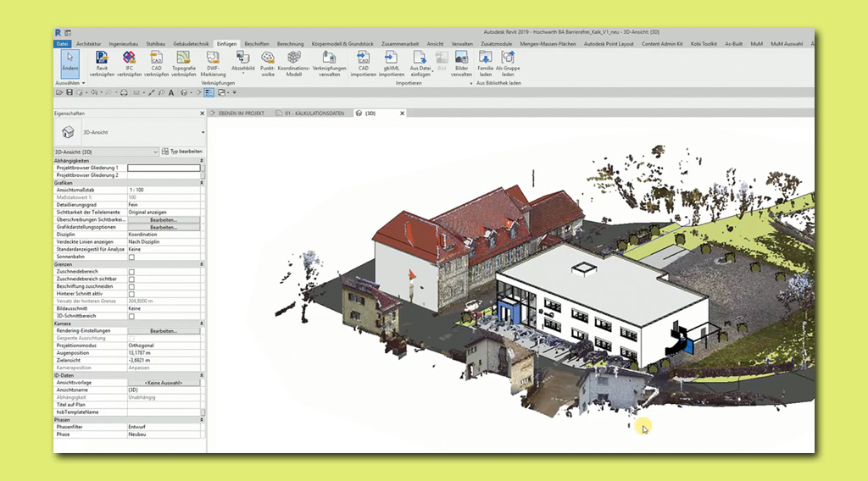868x481 pixels.
Task: Open Verknüpfungen verwalten
Action: [329, 58]
